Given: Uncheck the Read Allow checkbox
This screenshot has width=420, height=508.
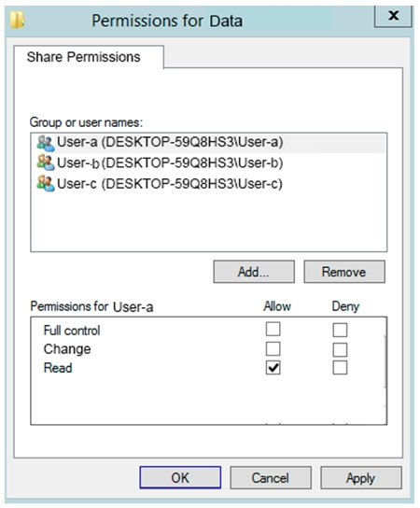Looking at the screenshot, I should point(273,368).
